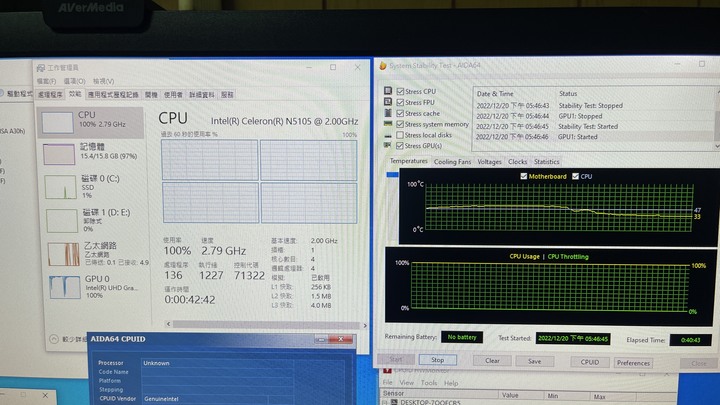Open the Cooling Fans tab in AIDA64

tap(452, 162)
